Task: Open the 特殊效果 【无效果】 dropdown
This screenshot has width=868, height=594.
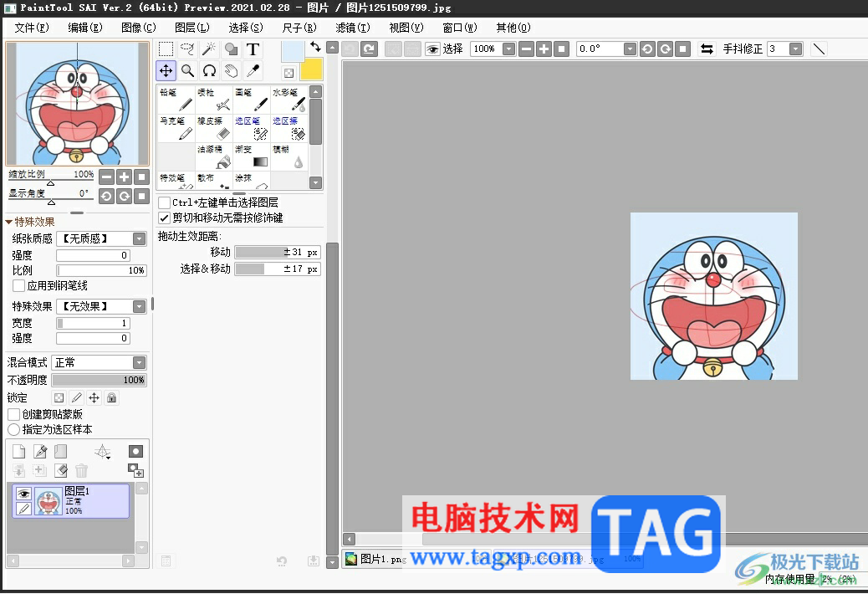Action: pos(139,306)
